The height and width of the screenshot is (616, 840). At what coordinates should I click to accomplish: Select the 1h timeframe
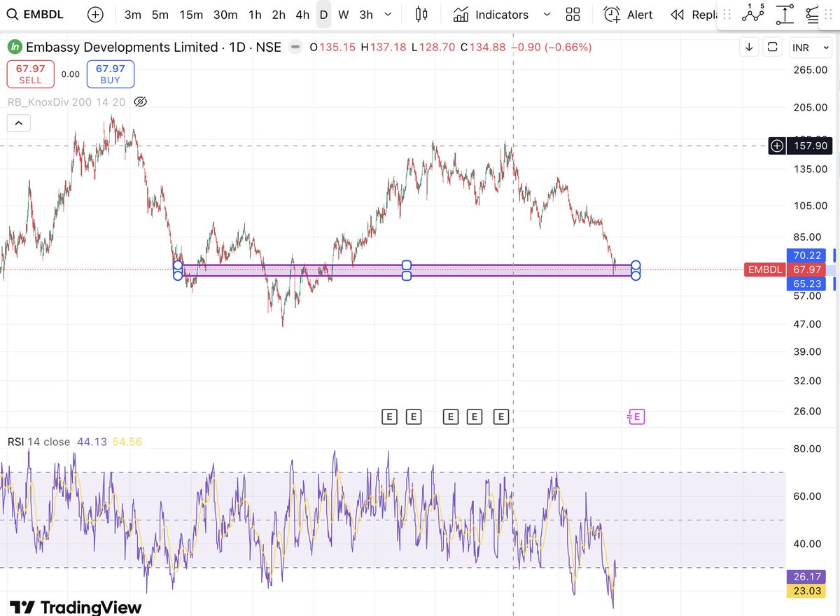click(x=255, y=15)
